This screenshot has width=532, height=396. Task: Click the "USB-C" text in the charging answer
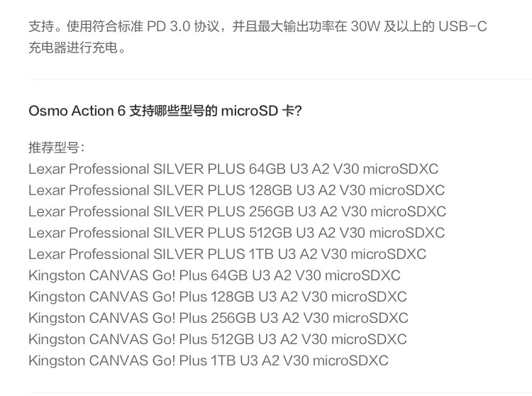pos(462,28)
